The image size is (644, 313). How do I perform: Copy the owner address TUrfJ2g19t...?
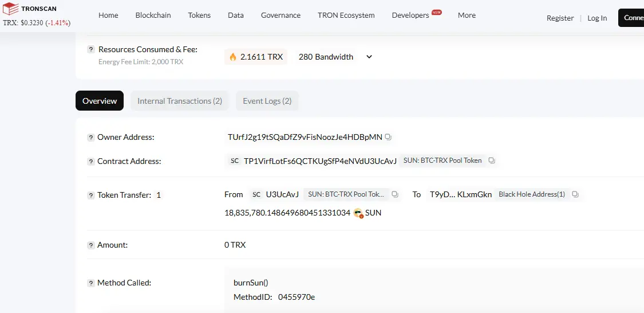(x=388, y=137)
